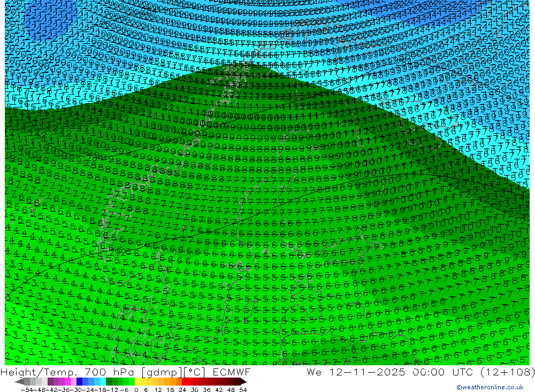The height and width of the screenshot is (392, 535).
Task: Click the 'ECMWF' model label
Action: tap(232, 372)
